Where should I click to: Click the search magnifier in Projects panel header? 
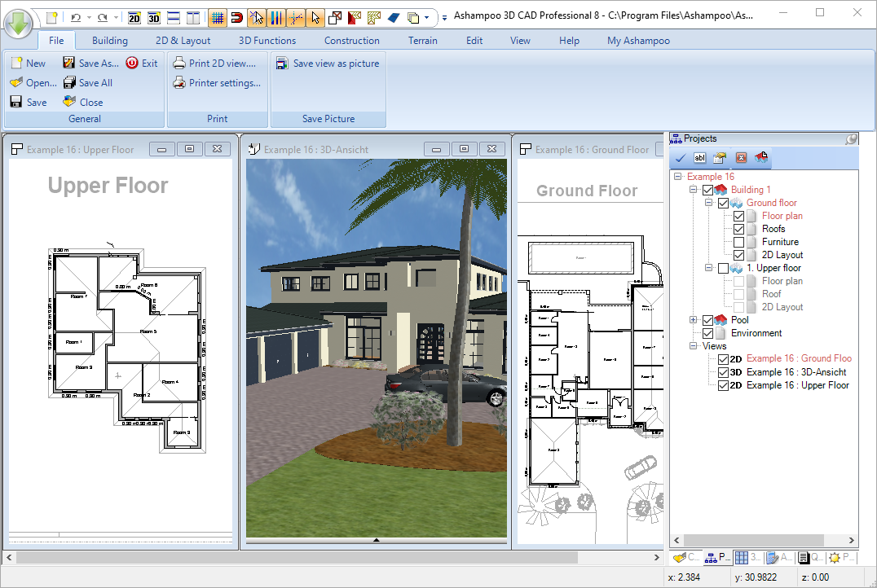(851, 138)
